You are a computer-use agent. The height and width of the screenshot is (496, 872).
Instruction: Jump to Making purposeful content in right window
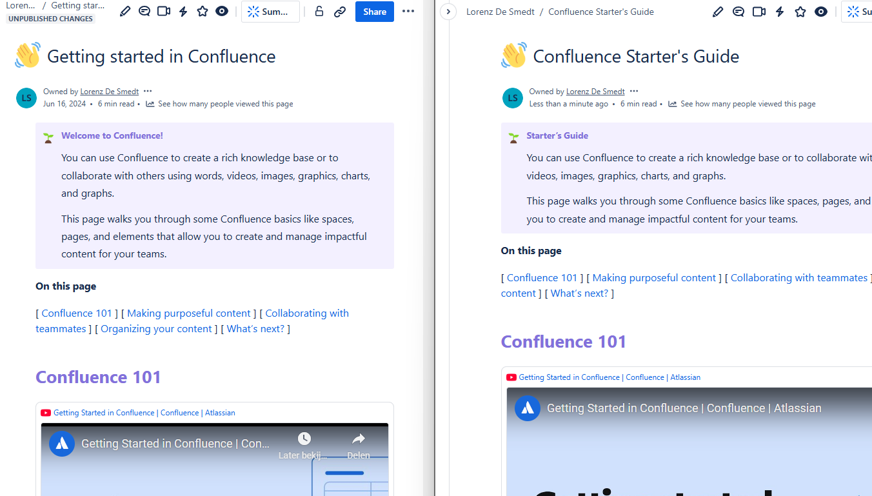click(x=654, y=277)
